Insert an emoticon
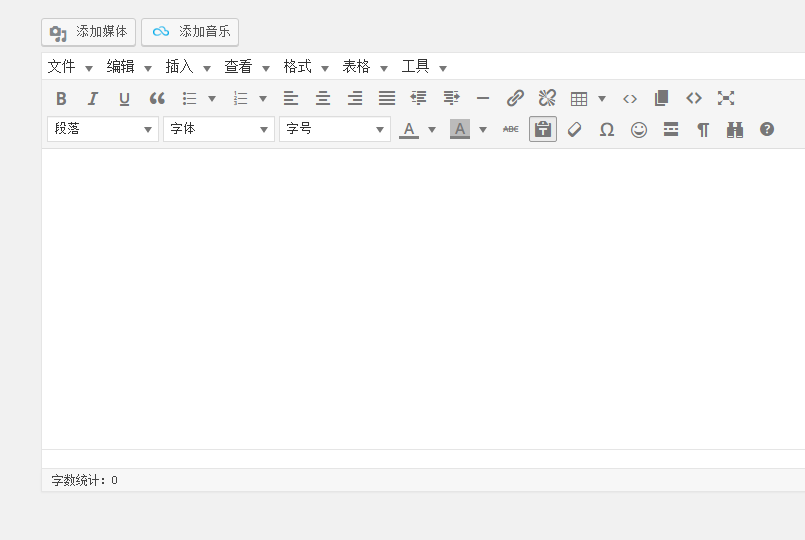Image resolution: width=805 pixels, height=540 pixels. [x=639, y=129]
